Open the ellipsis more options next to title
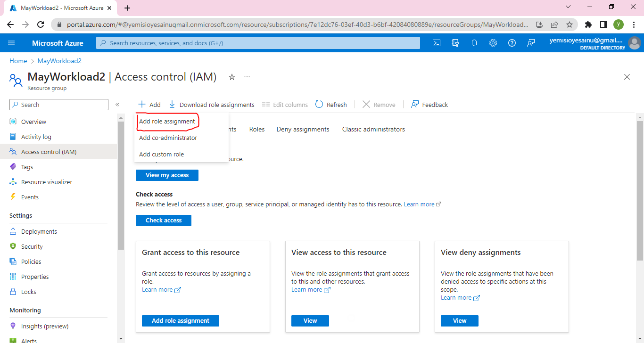 (x=247, y=77)
